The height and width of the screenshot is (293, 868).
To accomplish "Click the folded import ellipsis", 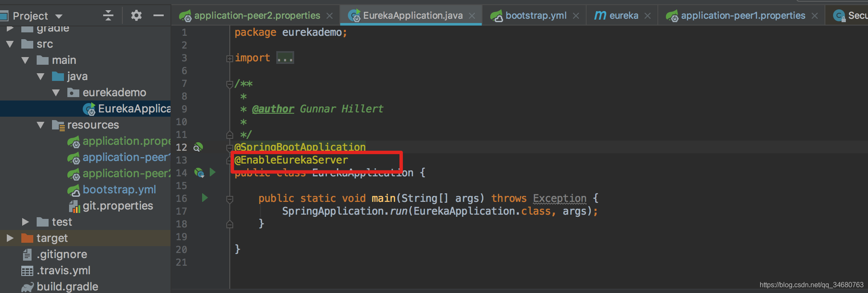I will (285, 58).
